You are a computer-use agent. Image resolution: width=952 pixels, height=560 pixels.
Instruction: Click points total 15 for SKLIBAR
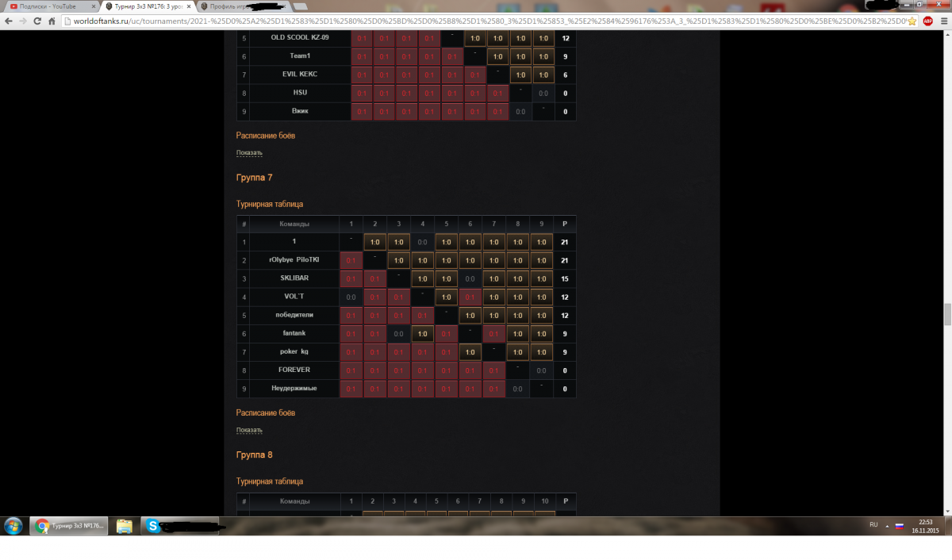point(565,278)
